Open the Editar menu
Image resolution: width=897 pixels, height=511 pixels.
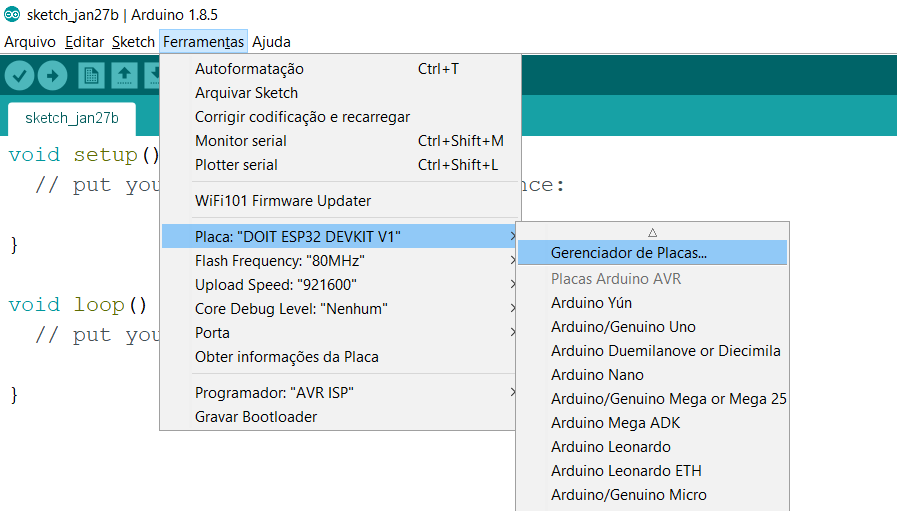tap(84, 42)
